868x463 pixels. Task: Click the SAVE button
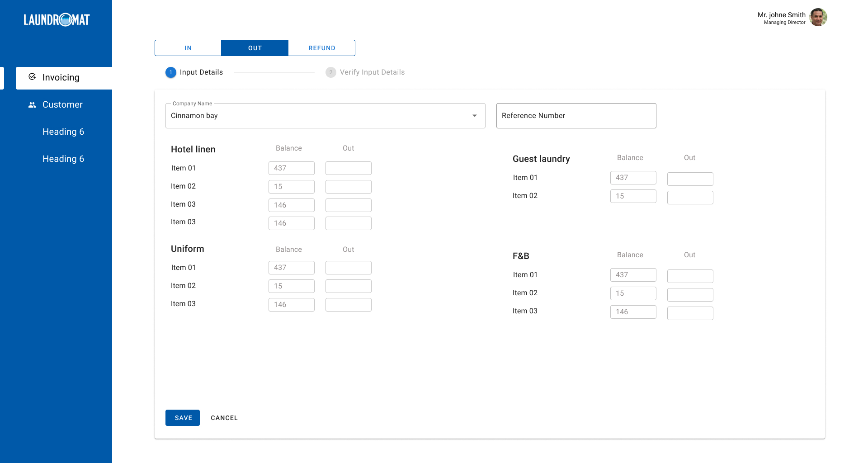point(182,417)
